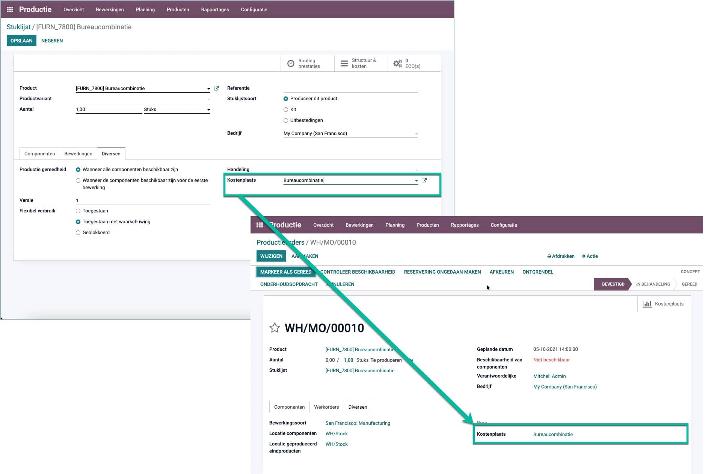
Task: Click the Aantal quantity field
Action: [x=108, y=110]
